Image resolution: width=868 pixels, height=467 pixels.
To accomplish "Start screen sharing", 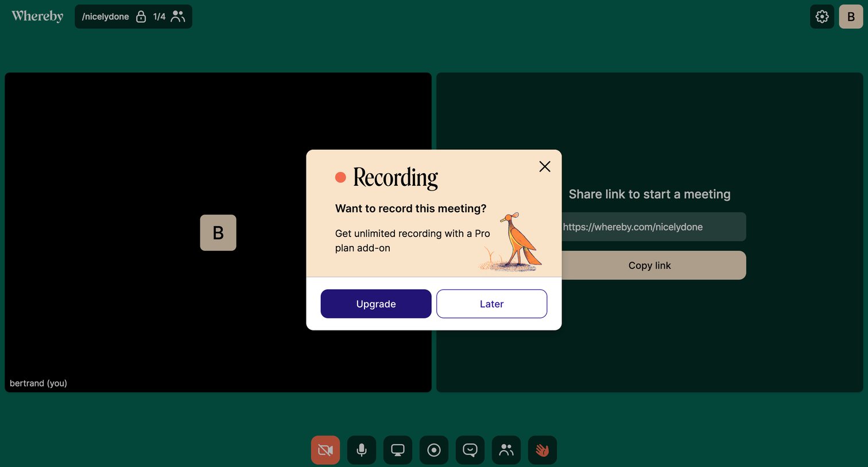I will pyautogui.click(x=398, y=450).
